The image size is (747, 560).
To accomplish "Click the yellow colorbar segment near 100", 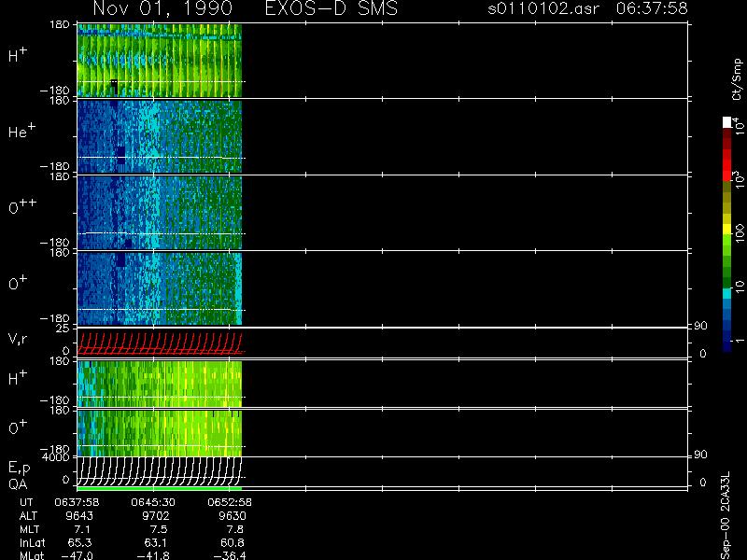I will tap(727, 229).
